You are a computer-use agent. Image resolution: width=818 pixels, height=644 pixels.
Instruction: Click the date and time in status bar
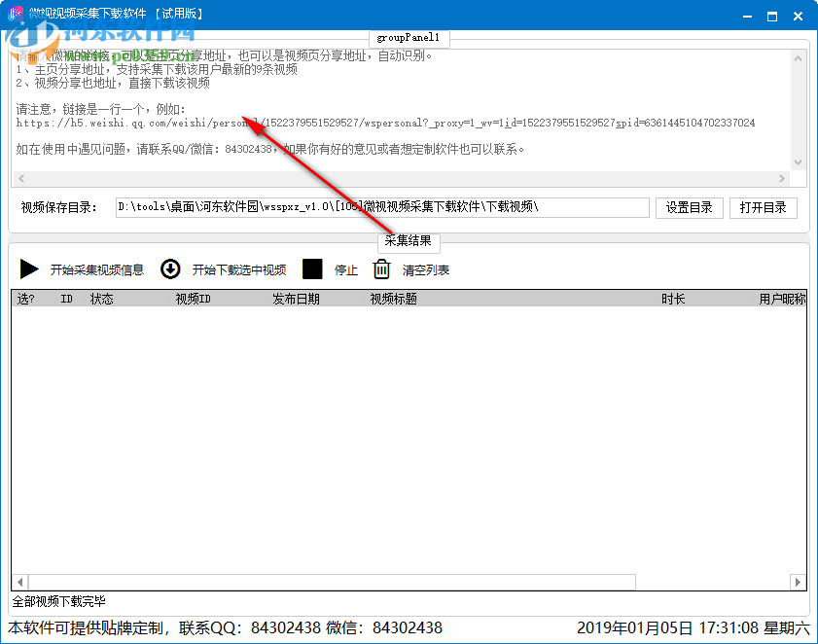pyautogui.click(x=694, y=627)
